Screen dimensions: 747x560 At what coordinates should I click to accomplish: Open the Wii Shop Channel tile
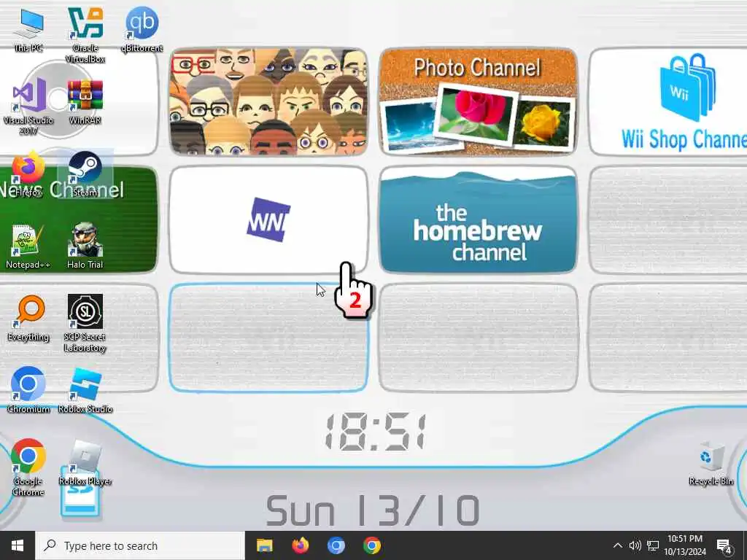click(668, 101)
